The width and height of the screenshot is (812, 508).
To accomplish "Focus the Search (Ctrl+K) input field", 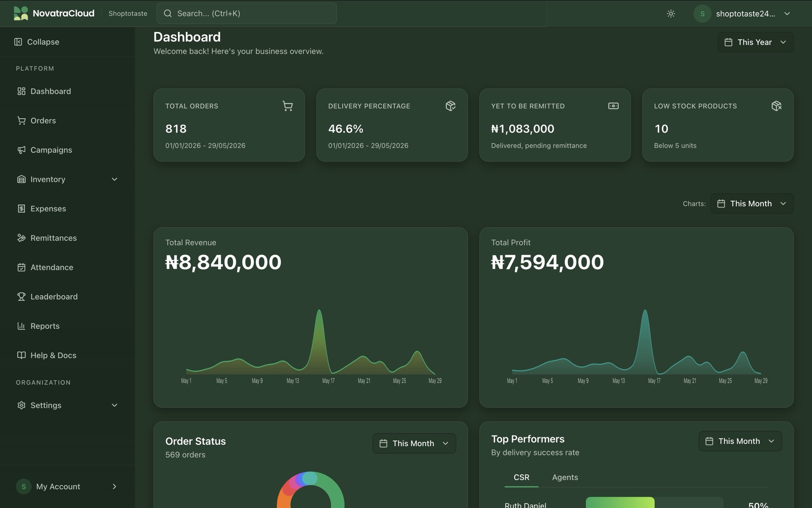I will pyautogui.click(x=247, y=14).
